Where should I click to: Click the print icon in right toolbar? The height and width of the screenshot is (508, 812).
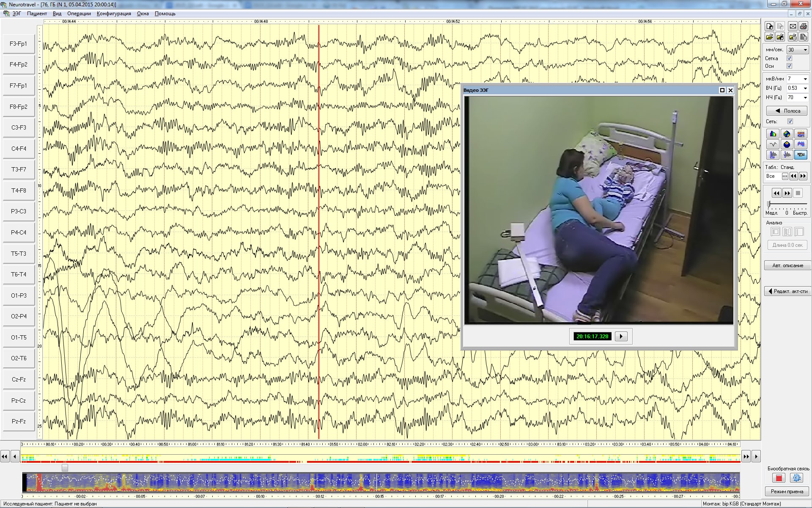tap(803, 26)
